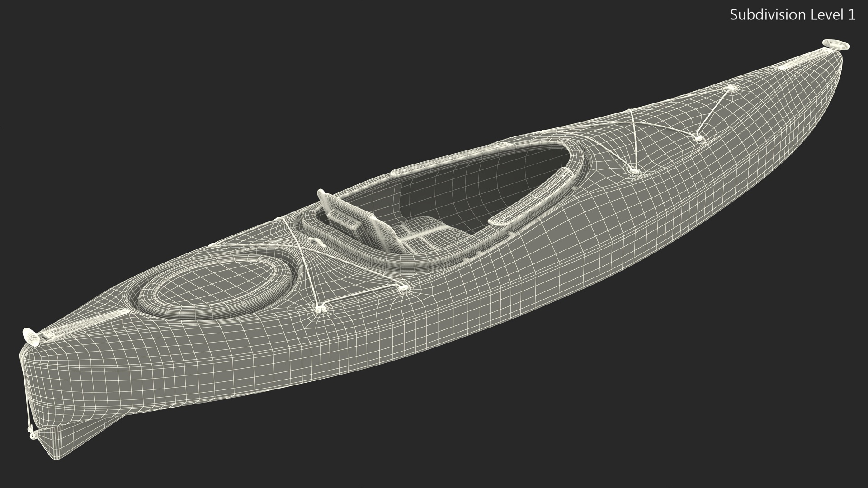
Task: Click the 'Subdivision Level 1' label
Action: [x=793, y=15]
